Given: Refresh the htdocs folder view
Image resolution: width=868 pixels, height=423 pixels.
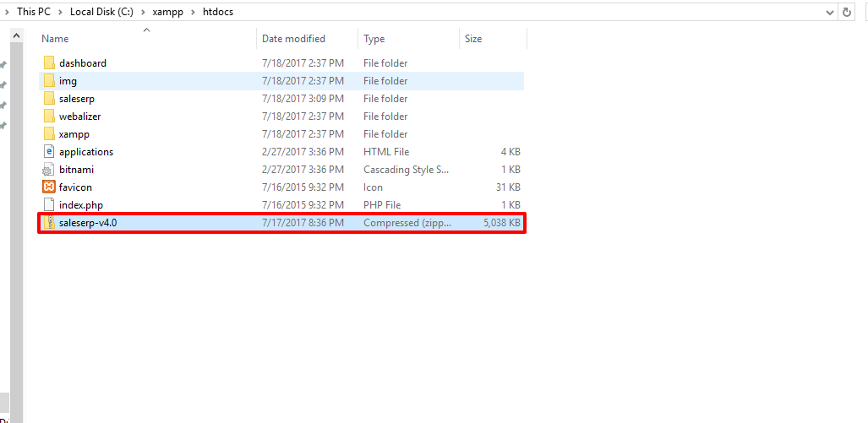Looking at the screenshot, I should point(847,12).
